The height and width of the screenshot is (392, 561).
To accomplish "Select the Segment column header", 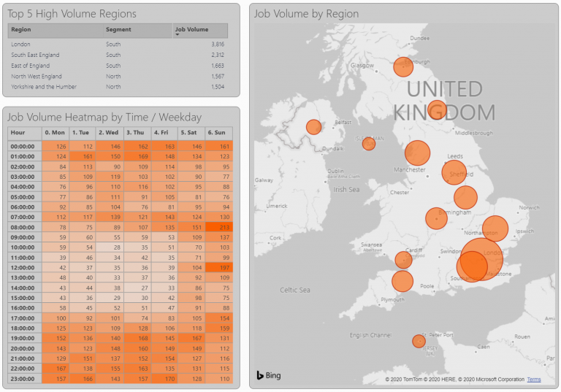I will click(118, 30).
